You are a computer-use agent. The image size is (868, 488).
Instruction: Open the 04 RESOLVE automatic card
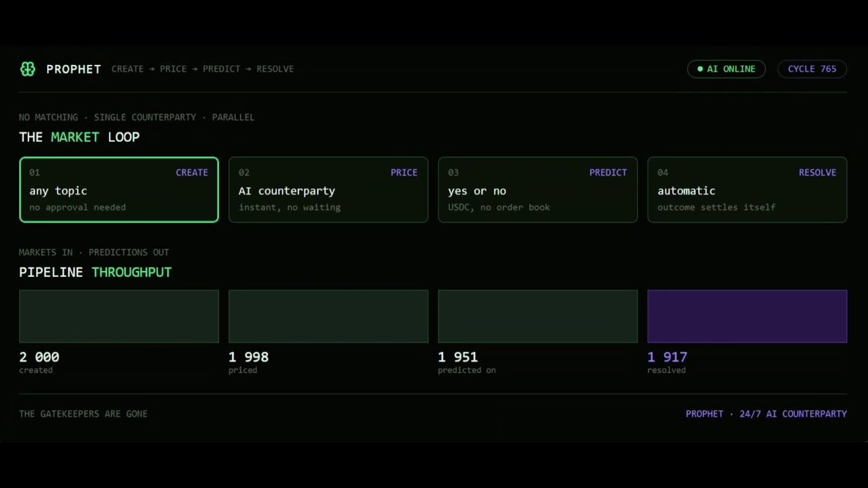pos(747,189)
